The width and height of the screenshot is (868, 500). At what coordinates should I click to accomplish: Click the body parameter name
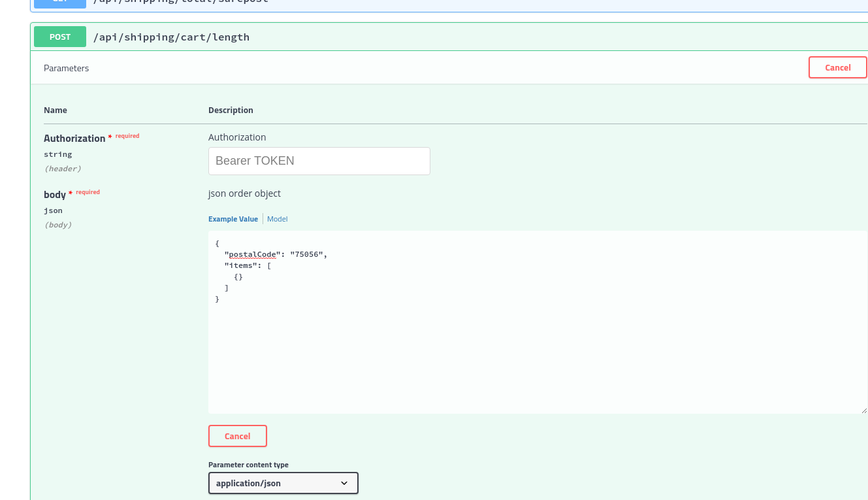click(x=55, y=195)
